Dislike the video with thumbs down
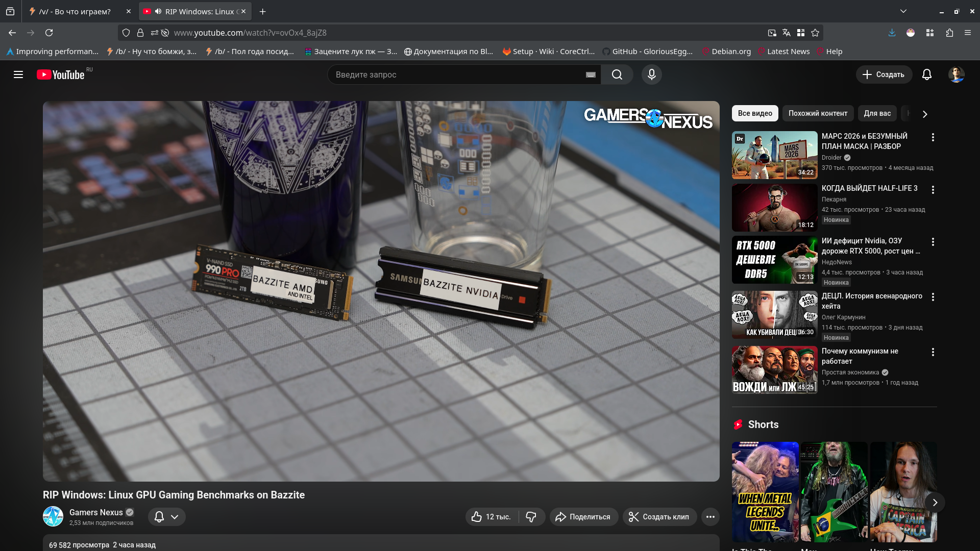The image size is (980, 551). click(x=531, y=517)
